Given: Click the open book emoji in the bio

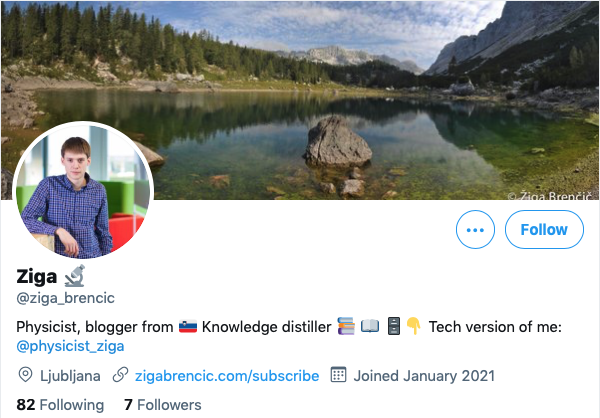Looking at the screenshot, I should (x=369, y=326).
